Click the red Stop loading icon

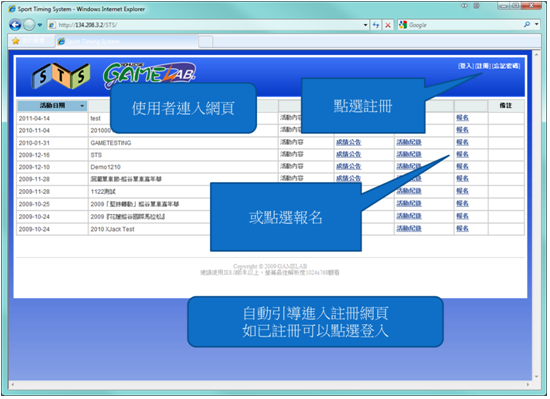tap(388, 25)
